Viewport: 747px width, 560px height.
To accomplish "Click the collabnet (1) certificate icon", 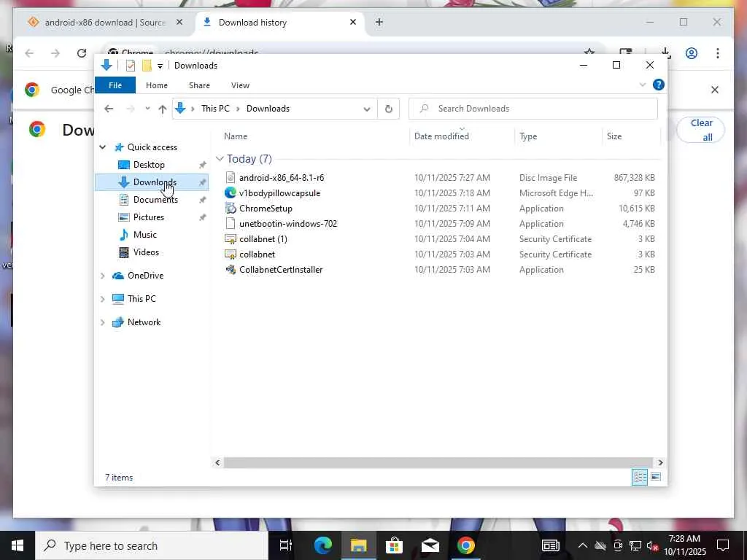I will (x=231, y=238).
